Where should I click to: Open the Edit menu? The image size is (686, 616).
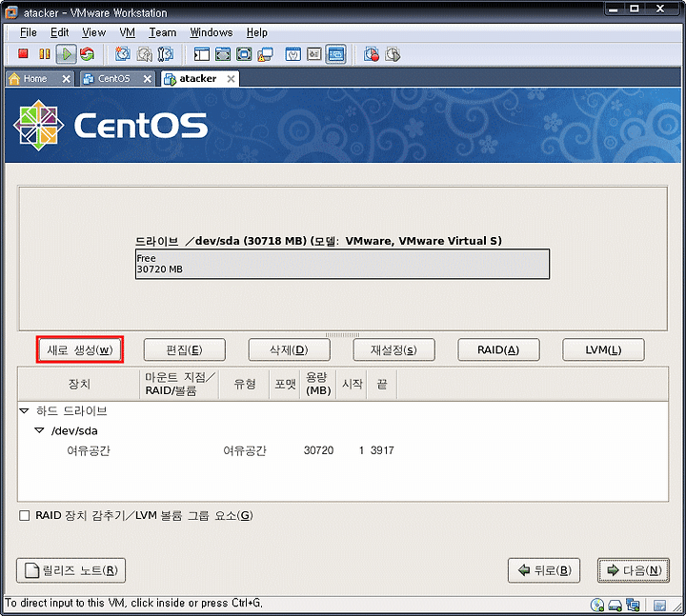coord(59,32)
